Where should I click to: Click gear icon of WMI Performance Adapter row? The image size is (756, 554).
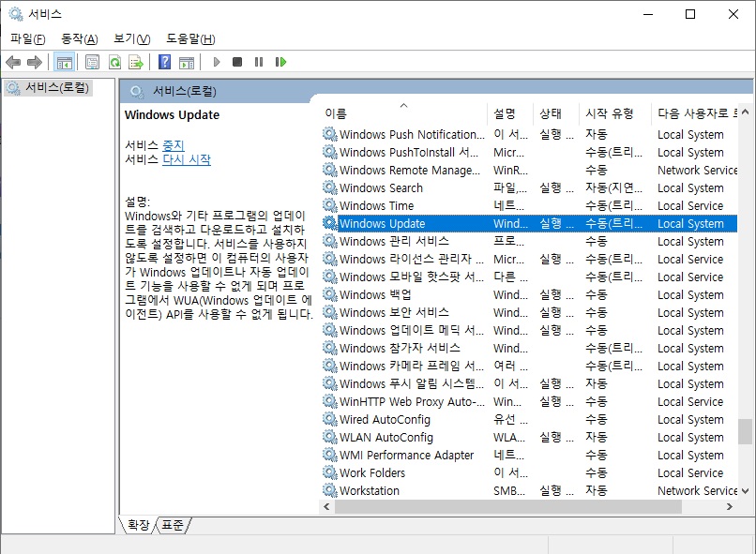pyautogui.click(x=330, y=456)
